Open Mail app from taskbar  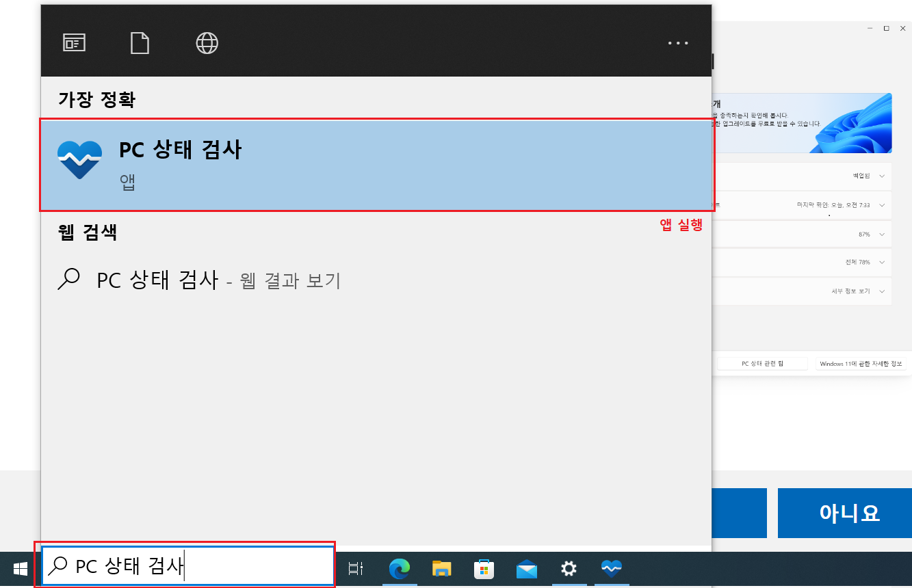(x=527, y=568)
